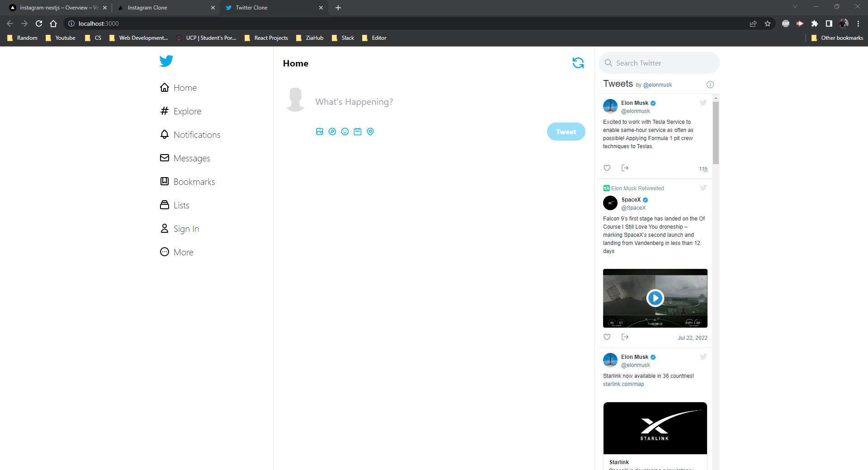Select the Twitter Clone tab
This screenshot has width=868, height=470.
pos(274,8)
